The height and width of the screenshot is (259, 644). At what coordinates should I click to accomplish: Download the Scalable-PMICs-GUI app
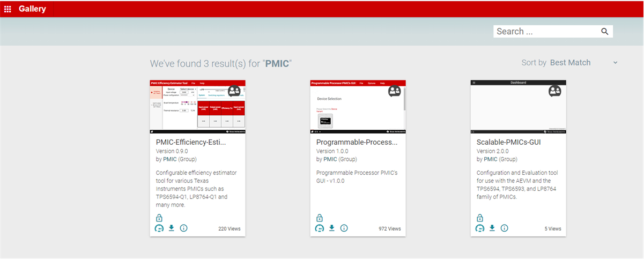492,228
